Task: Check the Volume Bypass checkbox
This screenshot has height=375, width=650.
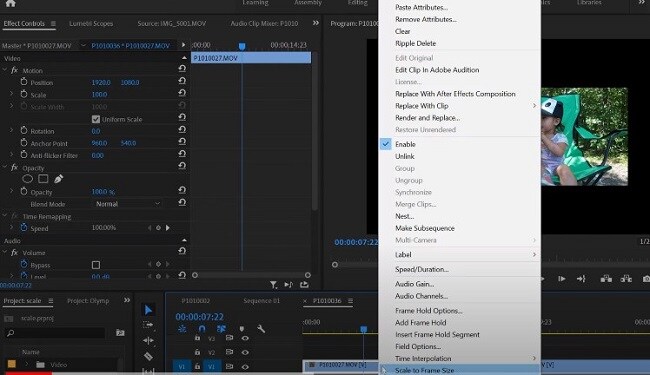Action: (x=96, y=265)
